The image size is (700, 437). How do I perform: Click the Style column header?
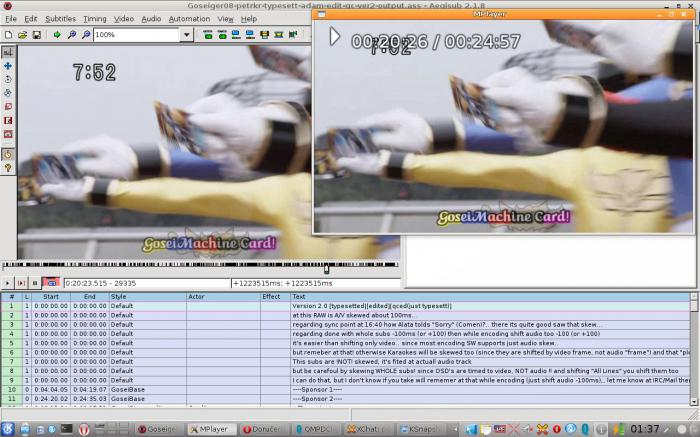pos(147,296)
